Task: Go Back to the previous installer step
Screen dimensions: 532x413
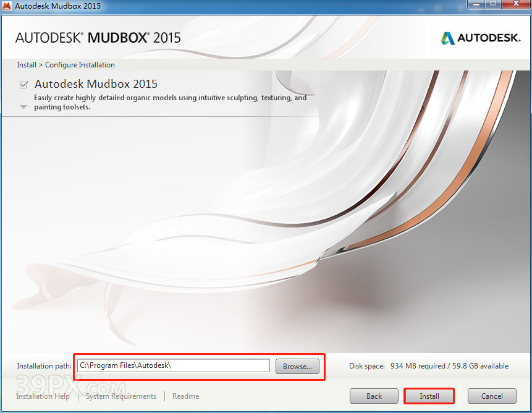Action: click(374, 396)
